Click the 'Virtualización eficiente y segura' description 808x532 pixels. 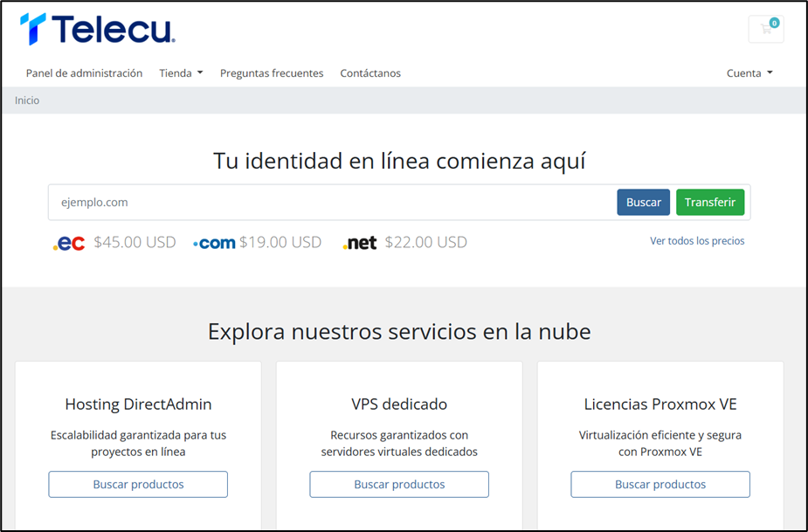pyautogui.click(x=660, y=444)
